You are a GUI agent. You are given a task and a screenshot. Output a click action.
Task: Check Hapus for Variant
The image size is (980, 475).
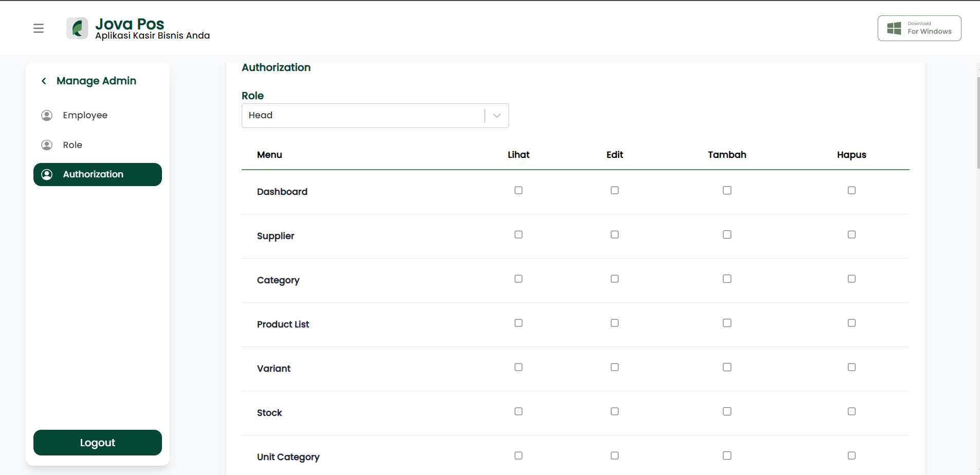(x=851, y=367)
